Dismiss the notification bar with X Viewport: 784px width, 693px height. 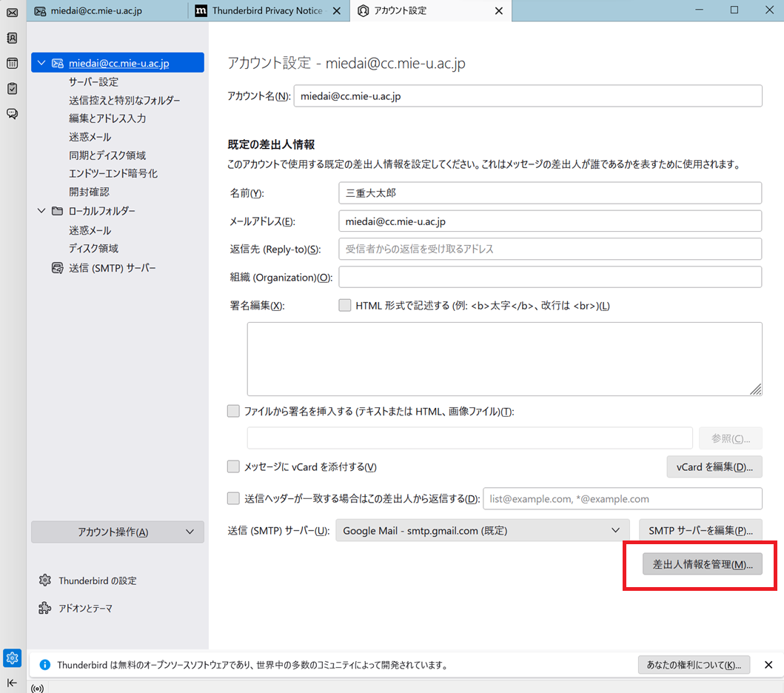point(768,665)
